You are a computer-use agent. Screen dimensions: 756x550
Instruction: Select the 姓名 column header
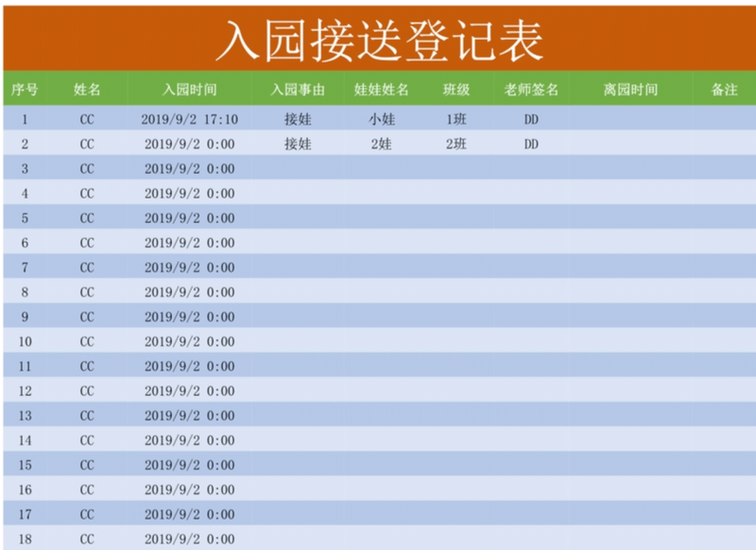coord(87,91)
